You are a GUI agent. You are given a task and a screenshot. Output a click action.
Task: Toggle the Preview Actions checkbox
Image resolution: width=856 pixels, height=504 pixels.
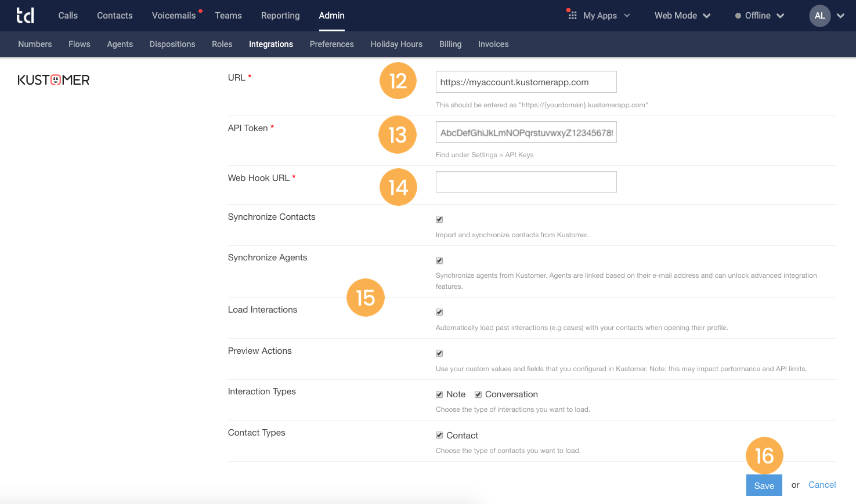(x=439, y=353)
